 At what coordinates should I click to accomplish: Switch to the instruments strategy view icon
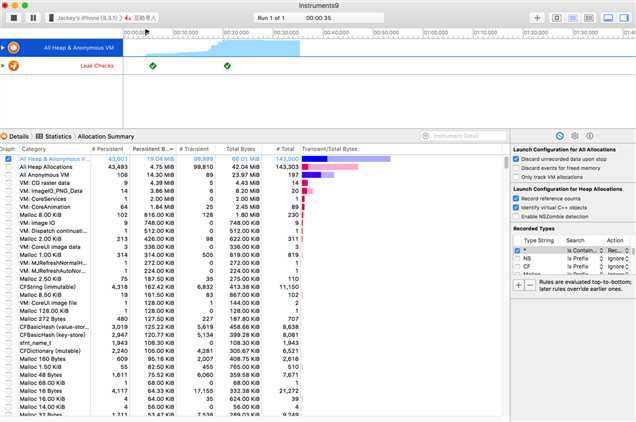click(572, 18)
